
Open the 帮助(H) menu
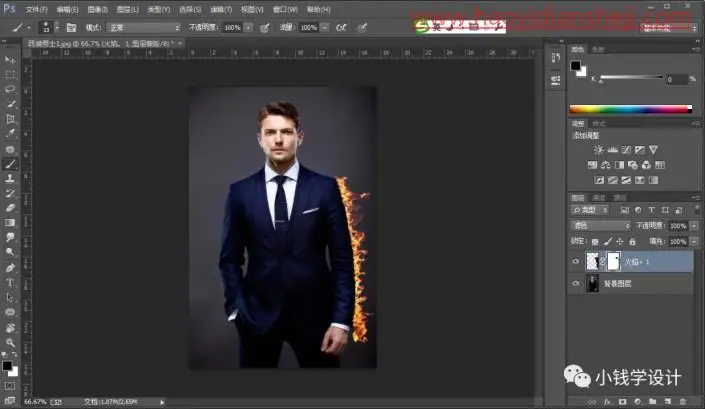tap(318, 9)
